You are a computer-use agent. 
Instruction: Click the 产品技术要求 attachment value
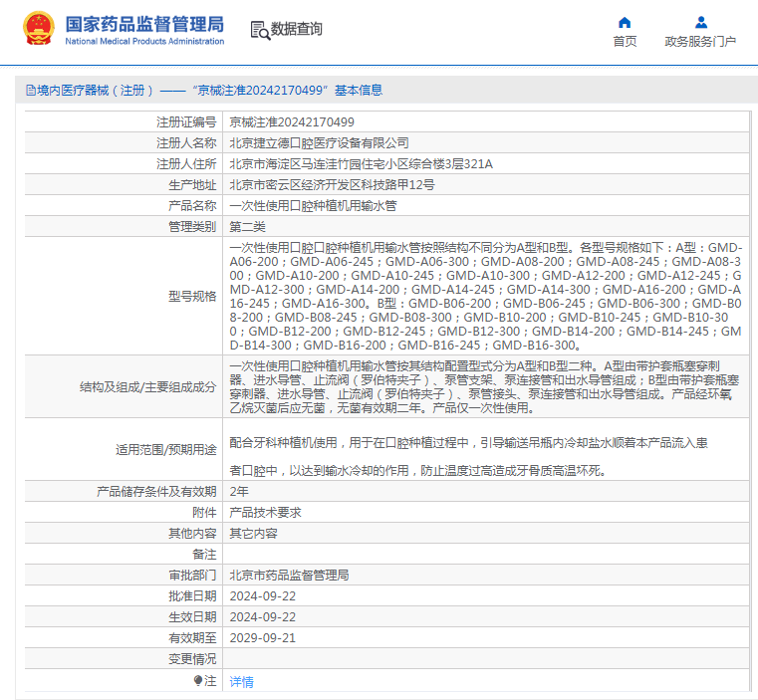(265, 512)
